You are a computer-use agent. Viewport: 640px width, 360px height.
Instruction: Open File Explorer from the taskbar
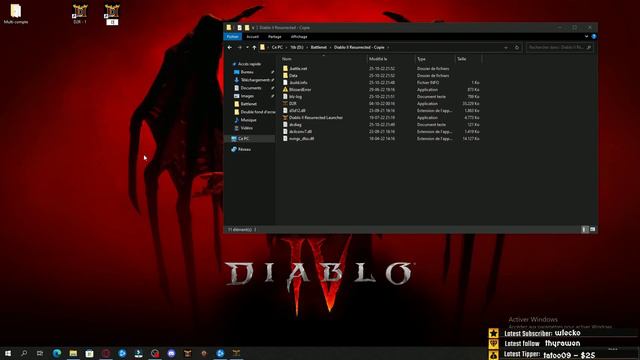(x=73, y=353)
